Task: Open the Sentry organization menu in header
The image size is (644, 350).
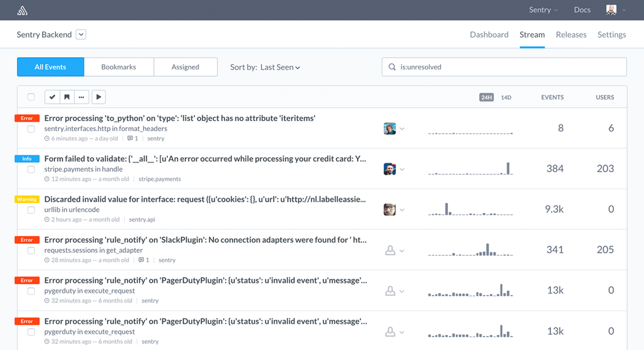Action: (543, 10)
